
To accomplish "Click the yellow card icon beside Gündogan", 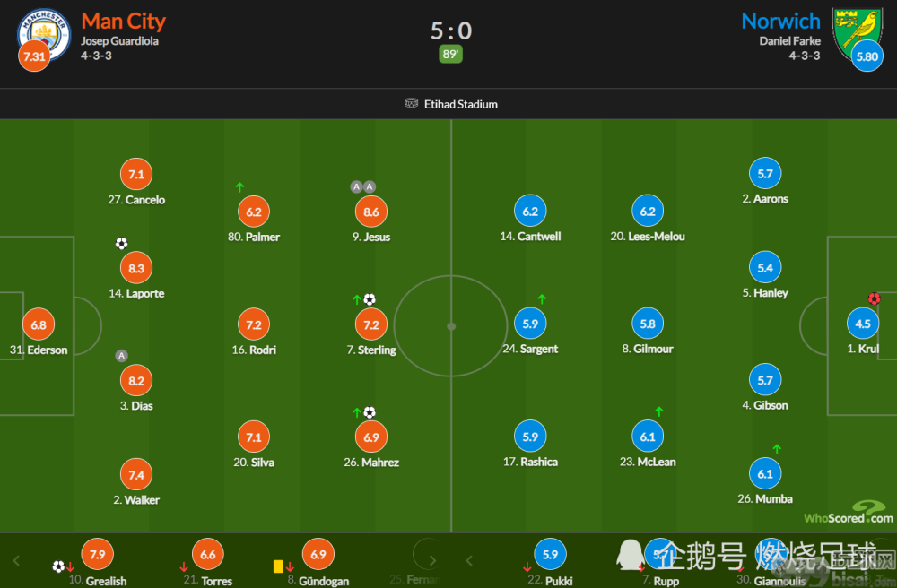I will click(x=278, y=566).
